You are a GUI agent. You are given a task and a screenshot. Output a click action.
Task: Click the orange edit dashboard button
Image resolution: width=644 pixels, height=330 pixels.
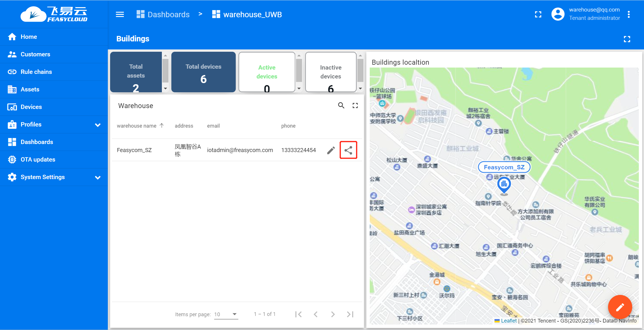click(x=620, y=307)
